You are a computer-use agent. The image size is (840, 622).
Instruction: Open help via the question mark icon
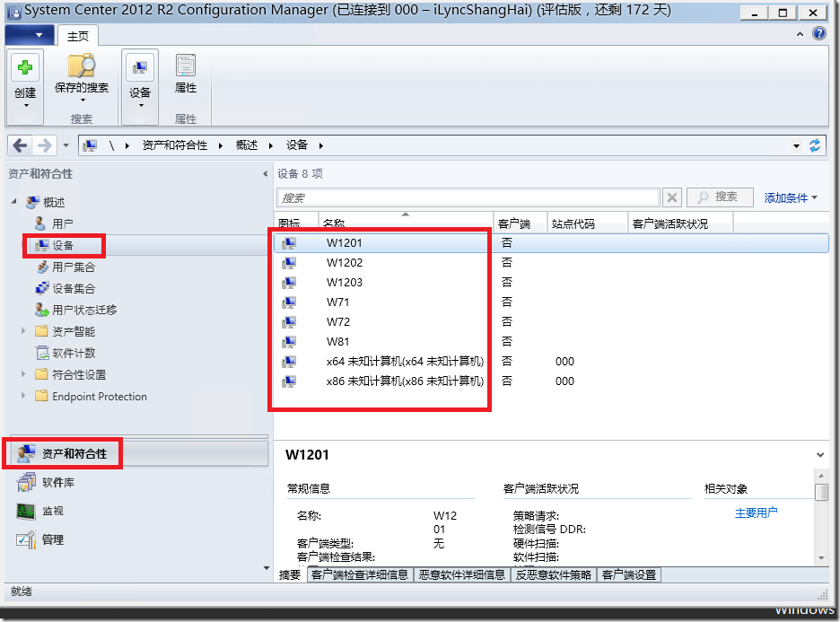coord(819,33)
